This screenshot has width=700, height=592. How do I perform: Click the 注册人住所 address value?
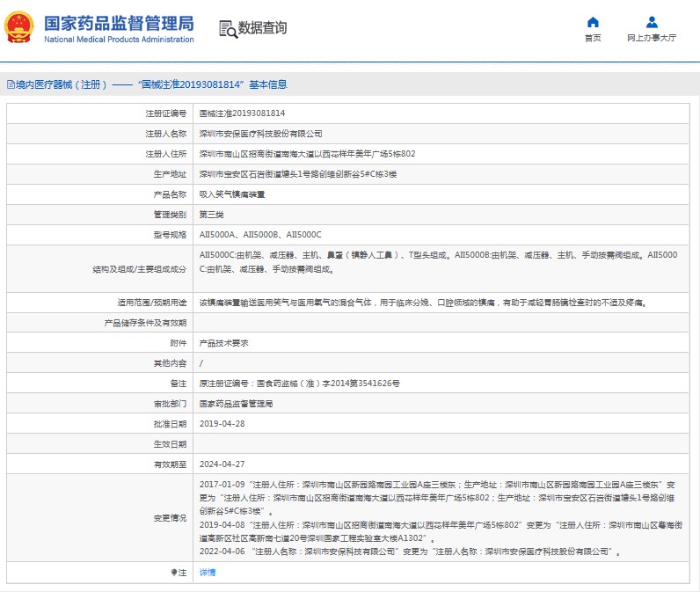(307, 154)
